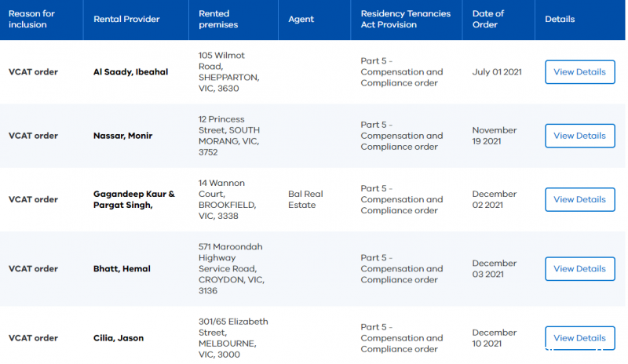
Task: Select the 571 Maroondah Highway Croydon address
Action: [231, 268]
